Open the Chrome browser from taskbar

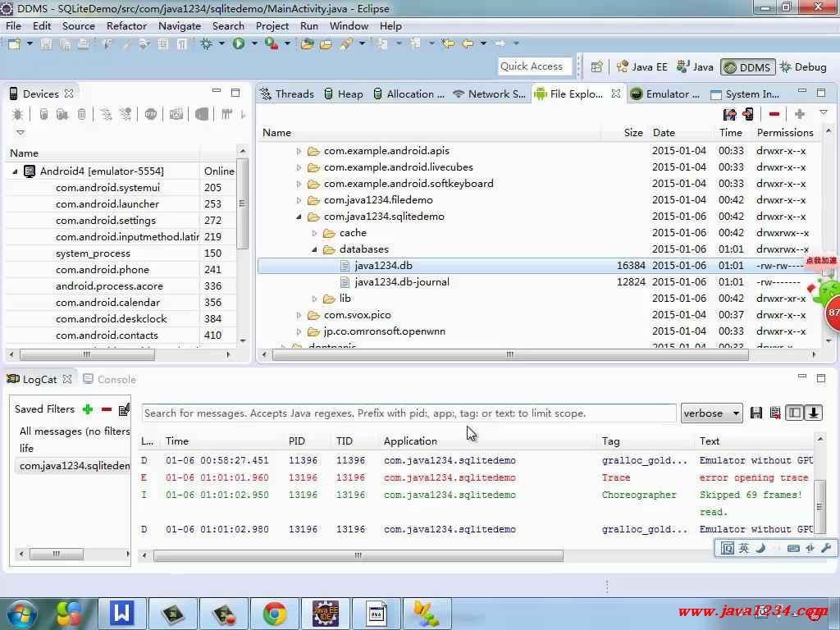[x=275, y=614]
